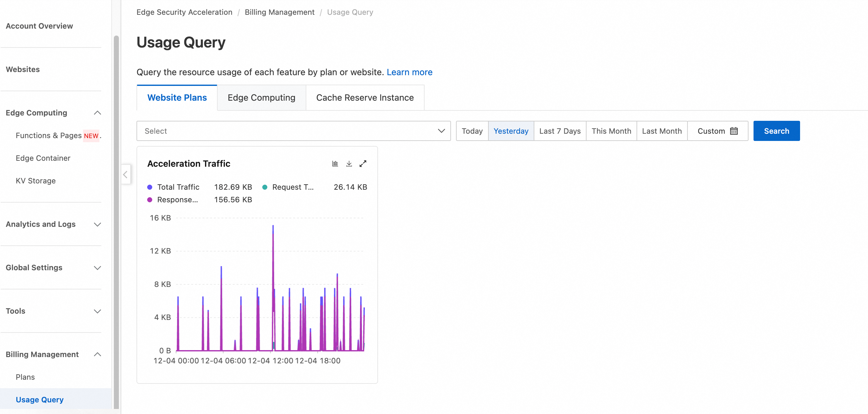The image size is (868, 414).
Task: Collapse the Edge Computing sidebar section
Action: [97, 113]
